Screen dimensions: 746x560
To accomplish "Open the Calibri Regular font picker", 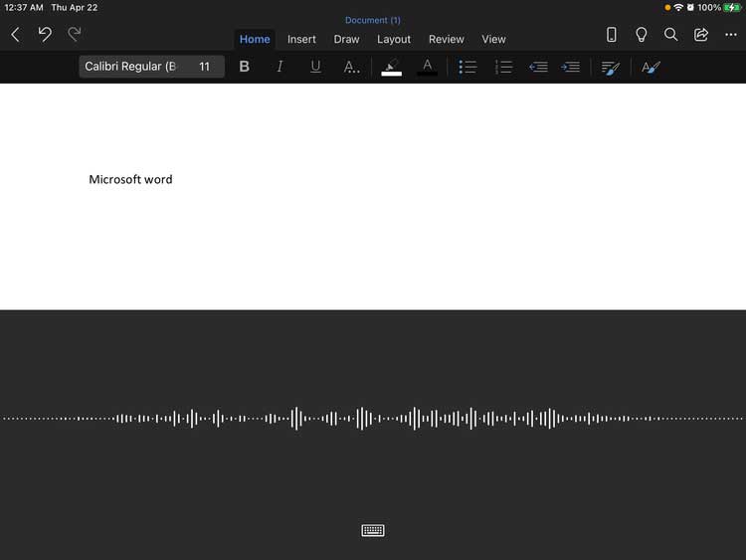I will tap(131, 67).
